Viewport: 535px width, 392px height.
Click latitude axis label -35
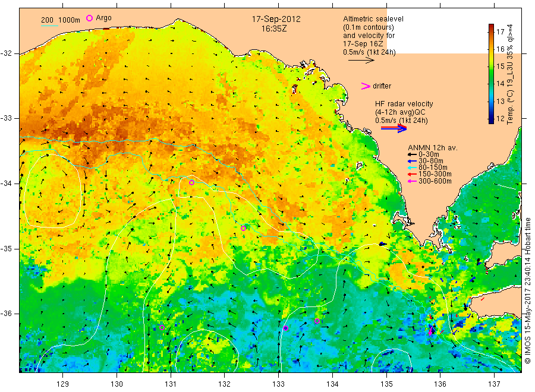(x=6, y=248)
